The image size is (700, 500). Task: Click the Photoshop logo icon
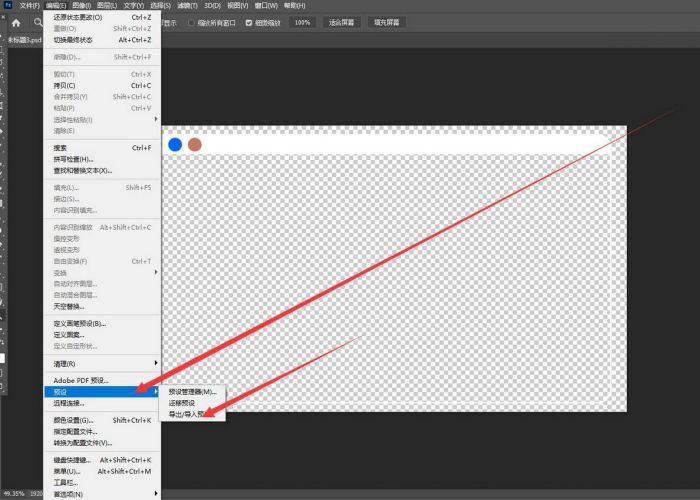click(x=6, y=6)
